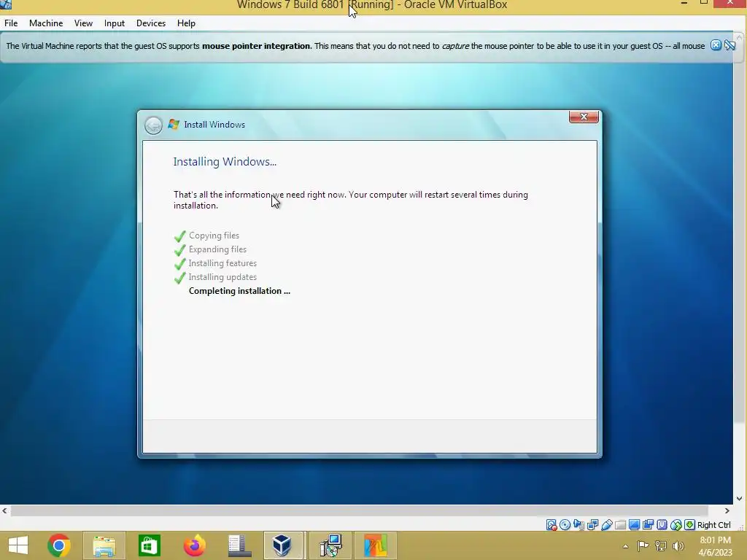Click the 'Completing installation ...' text
Image resolution: width=747 pixels, height=560 pixels.
point(239,291)
